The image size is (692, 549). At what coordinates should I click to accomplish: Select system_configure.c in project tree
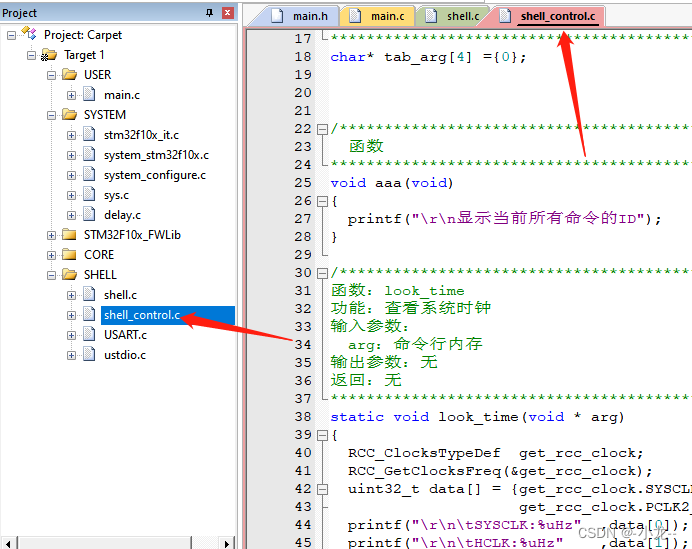click(155, 175)
